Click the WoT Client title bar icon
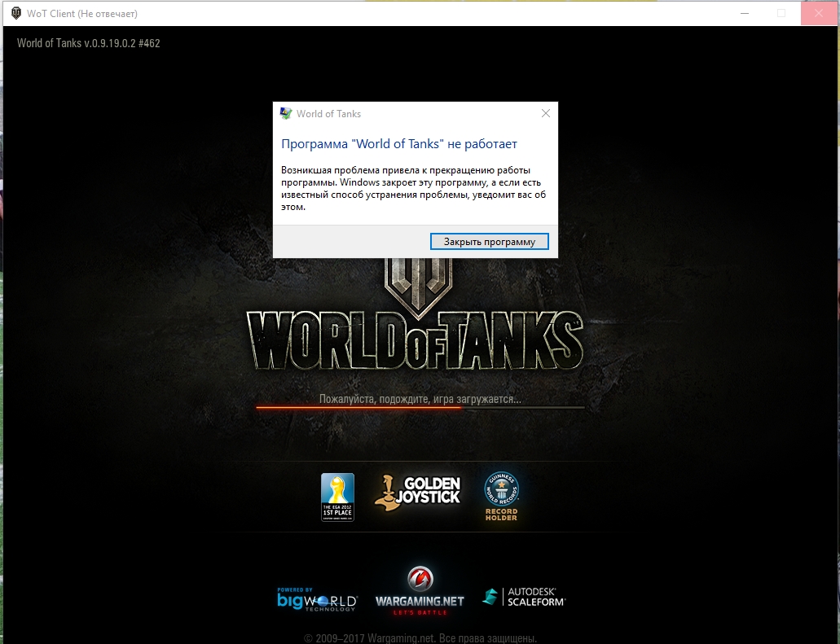 click(16, 13)
